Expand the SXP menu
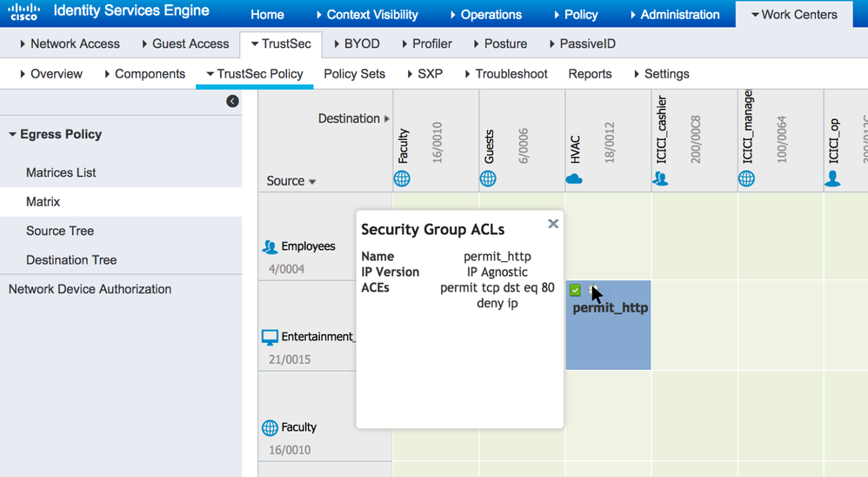Screen dimensions: 868x477 point(425,74)
